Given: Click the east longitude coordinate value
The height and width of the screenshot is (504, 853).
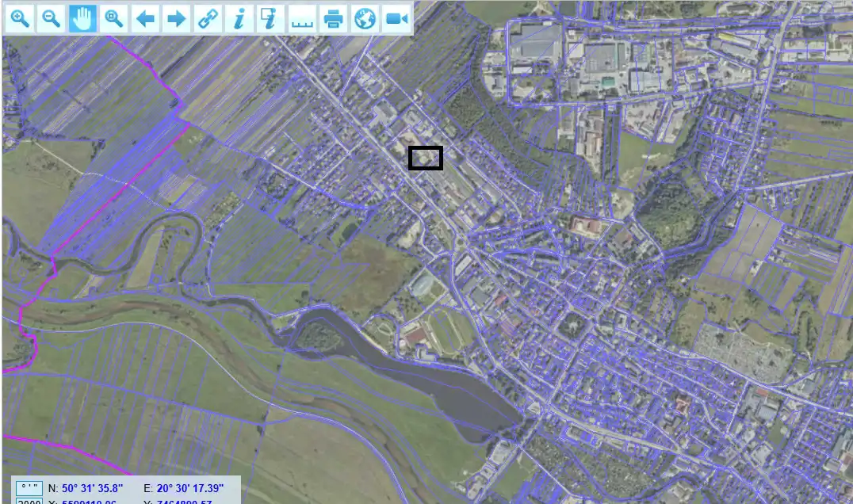Looking at the screenshot, I should (x=190, y=488).
